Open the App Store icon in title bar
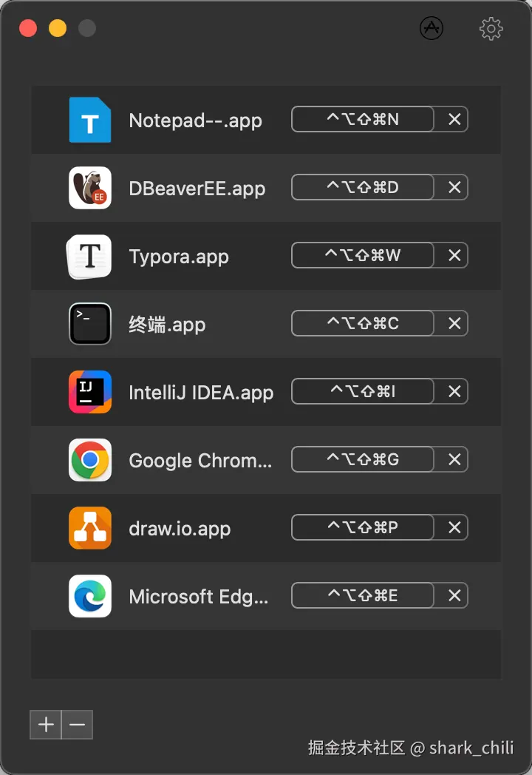The height and width of the screenshot is (775, 532). [432, 28]
